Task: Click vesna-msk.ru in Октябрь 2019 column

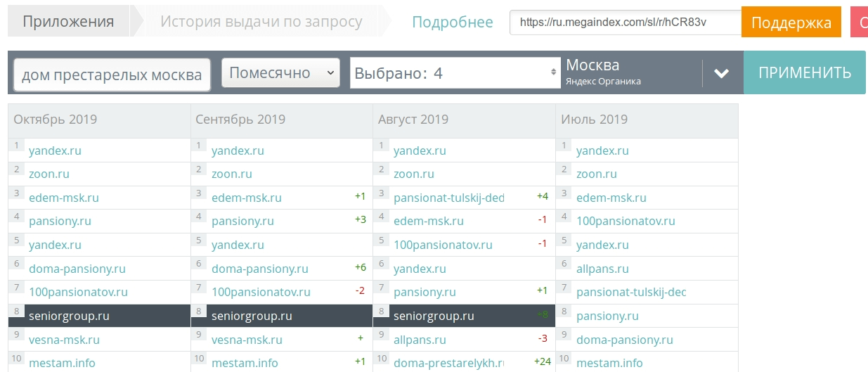Action: coord(64,340)
